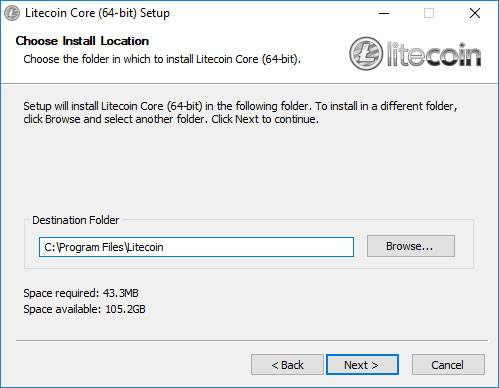Click the Setup will install instruction paragraph
The height and width of the screenshot is (388, 499).
pos(240,112)
